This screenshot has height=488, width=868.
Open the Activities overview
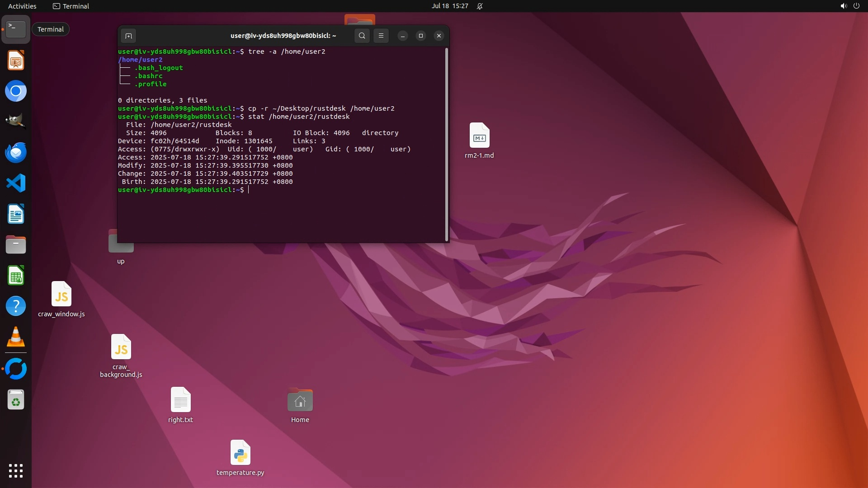(x=22, y=6)
